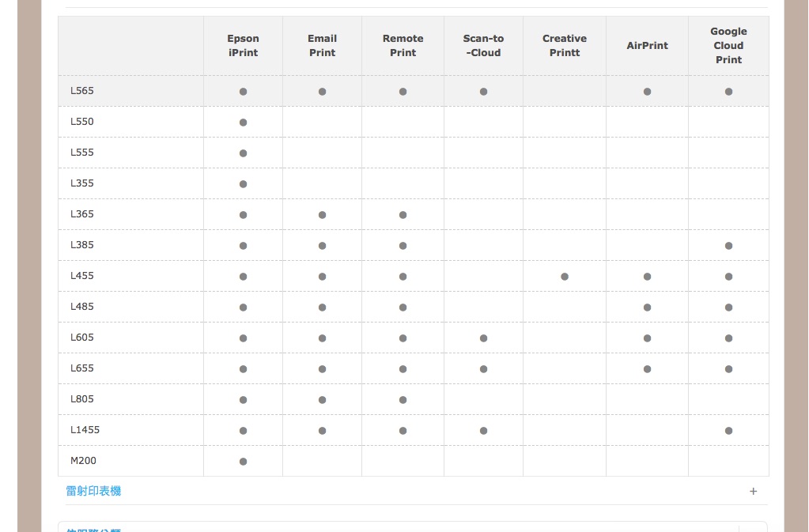809x532 pixels.
Task: Click the L485 row label
Action: (x=82, y=307)
